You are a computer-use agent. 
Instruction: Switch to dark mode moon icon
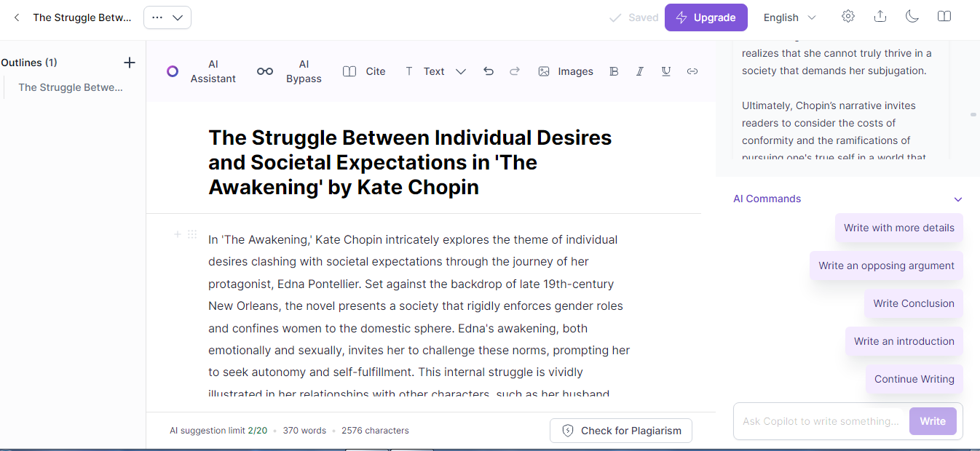[x=912, y=17]
